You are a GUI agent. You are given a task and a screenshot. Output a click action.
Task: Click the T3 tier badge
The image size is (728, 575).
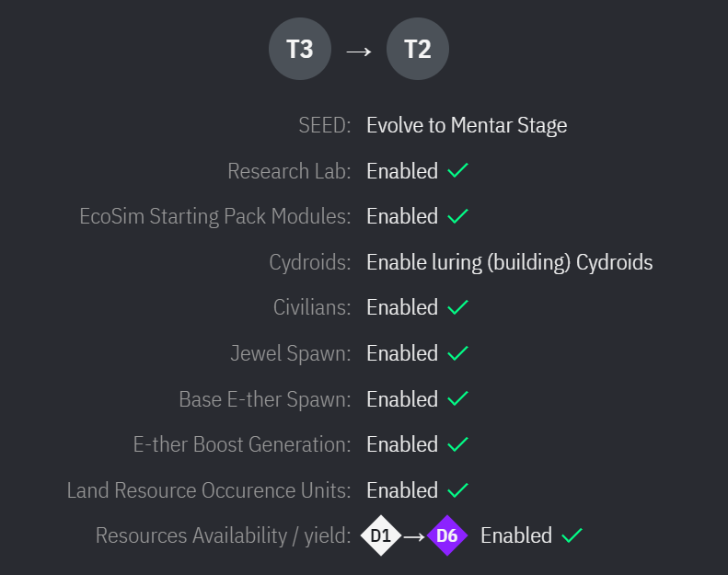(299, 49)
